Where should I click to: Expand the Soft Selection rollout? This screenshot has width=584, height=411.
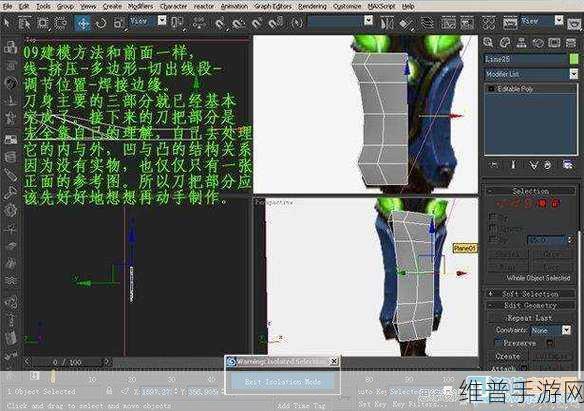point(530,294)
